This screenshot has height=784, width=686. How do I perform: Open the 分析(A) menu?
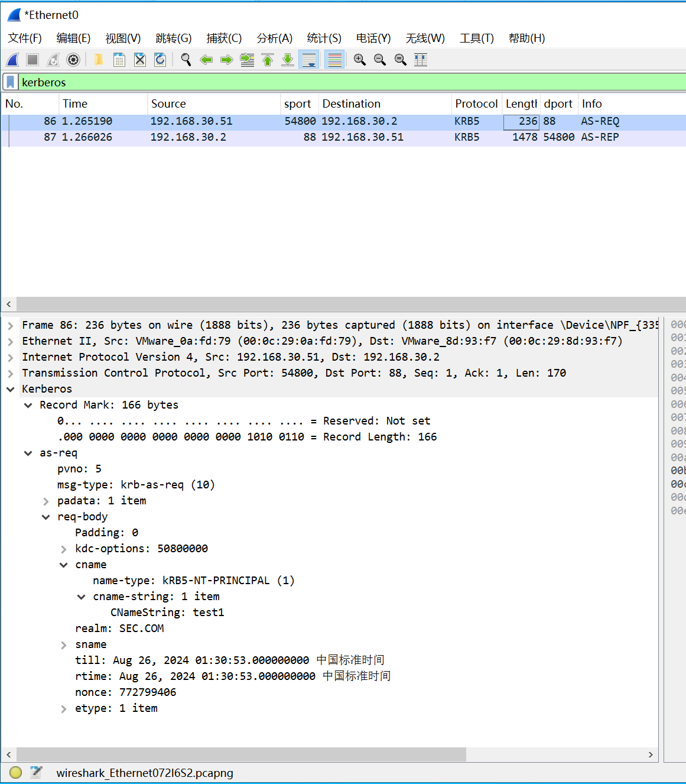[274, 38]
